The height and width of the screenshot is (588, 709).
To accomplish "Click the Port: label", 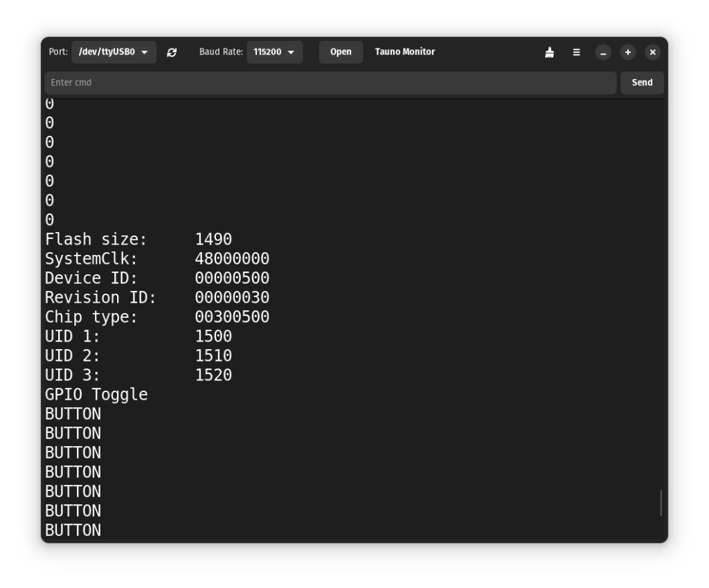I will tap(58, 52).
